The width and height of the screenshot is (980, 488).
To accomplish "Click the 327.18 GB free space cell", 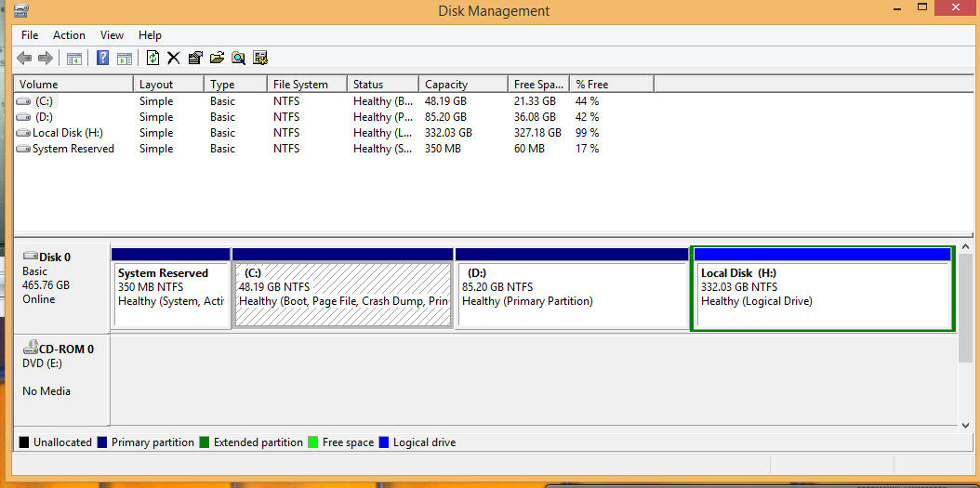I will click(x=537, y=133).
